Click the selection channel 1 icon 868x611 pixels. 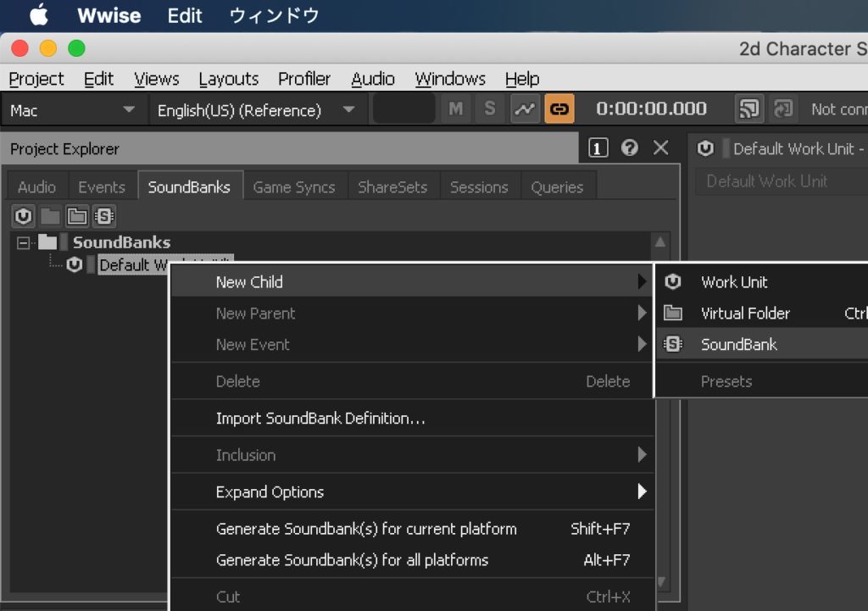598,148
